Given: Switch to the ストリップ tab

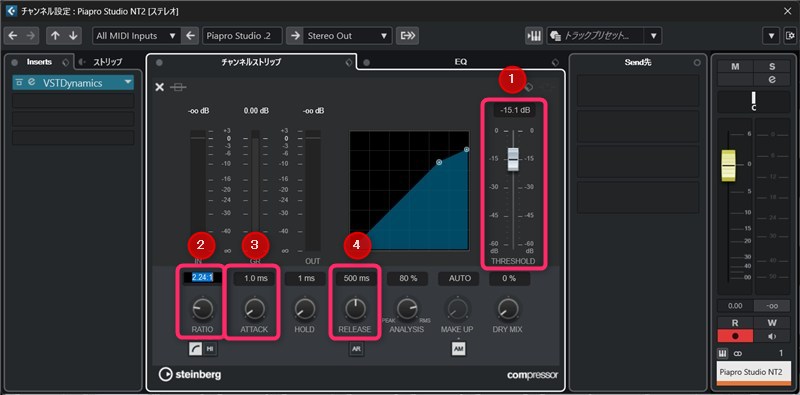Looking at the screenshot, I should [107, 62].
